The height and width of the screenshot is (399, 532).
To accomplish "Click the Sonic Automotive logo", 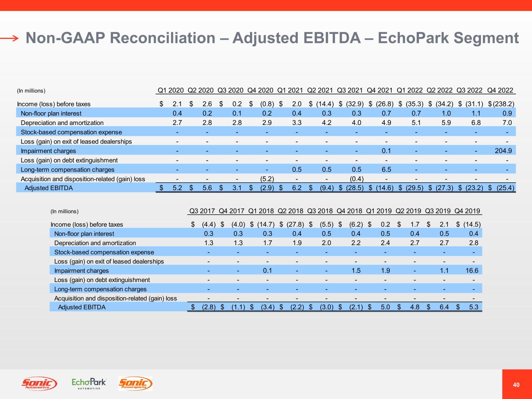I will (39, 384).
